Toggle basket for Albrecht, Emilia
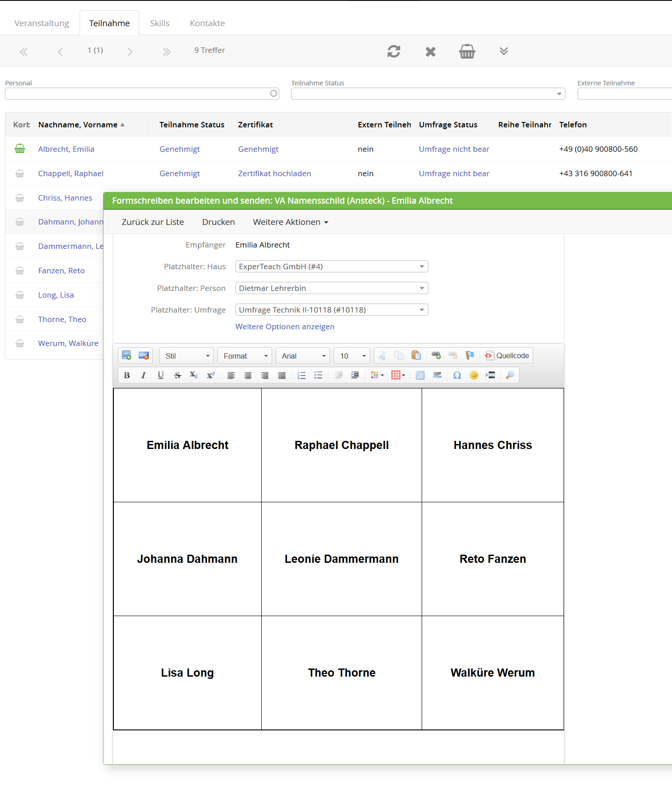 coord(20,149)
